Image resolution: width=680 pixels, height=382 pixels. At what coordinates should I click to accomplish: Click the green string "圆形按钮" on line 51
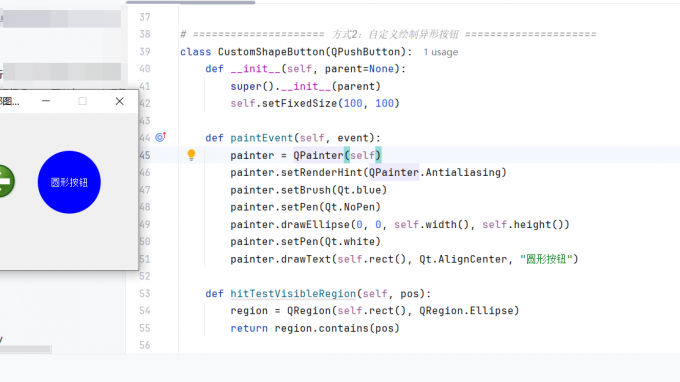[x=546, y=259]
